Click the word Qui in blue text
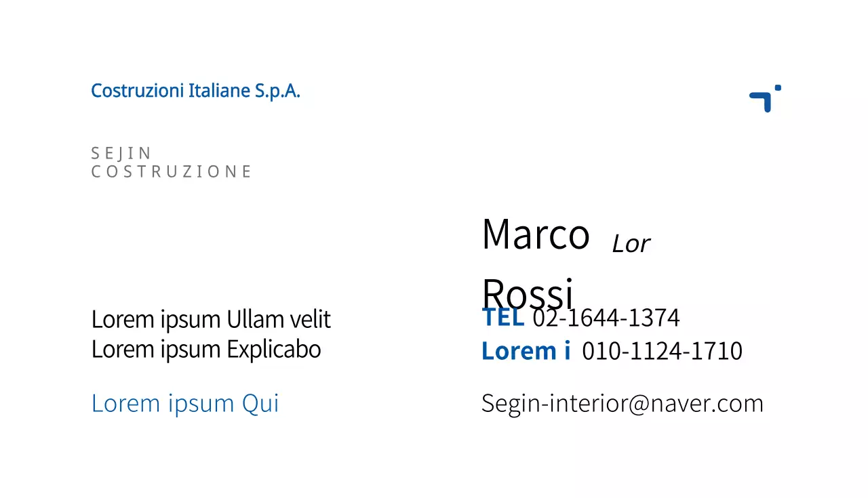This screenshot has height=498, width=868. click(260, 403)
